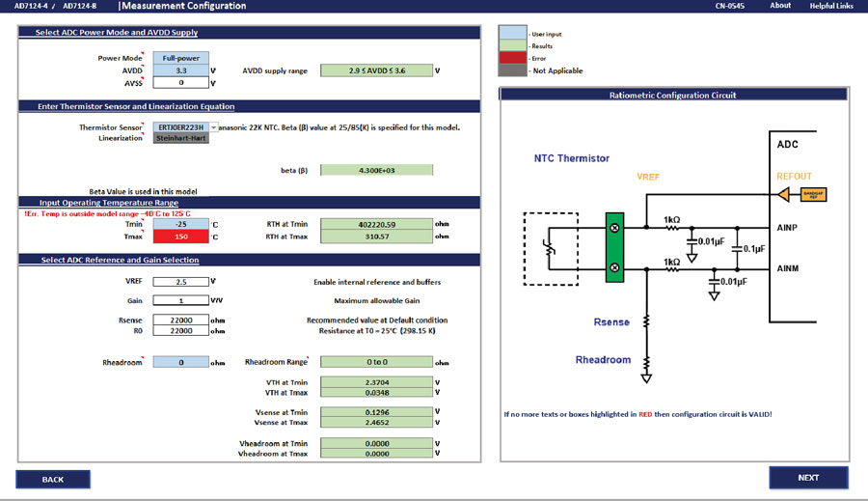Click the 0.1µF capacitor symbol
Screen dimensions: 868x501
737,249
